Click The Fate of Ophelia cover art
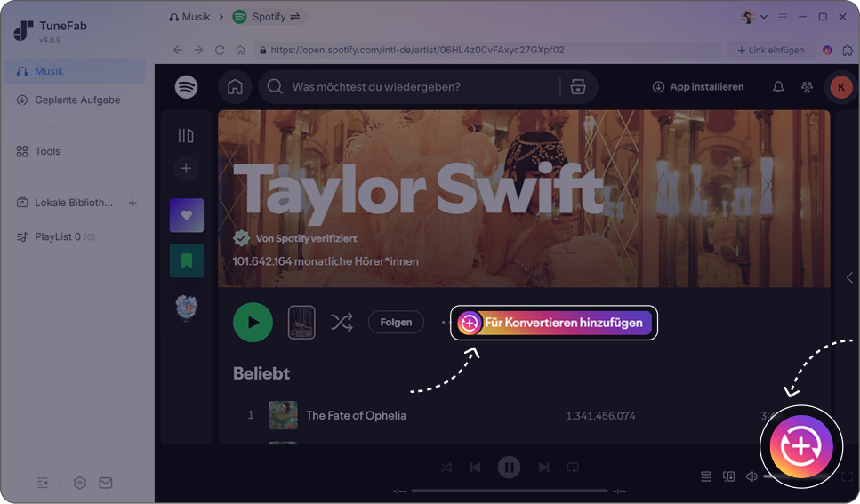The width and height of the screenshot is (860, 504). coord(283,415)
